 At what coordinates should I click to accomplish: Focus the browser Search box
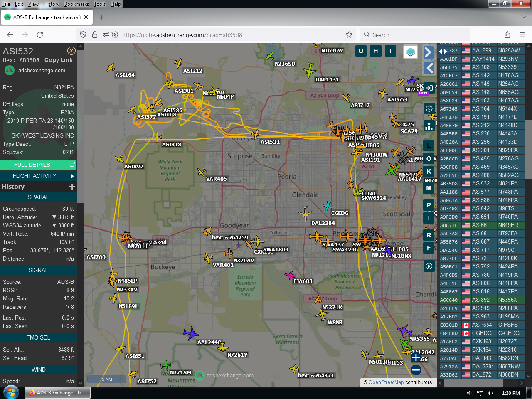(x=416, y=35)
